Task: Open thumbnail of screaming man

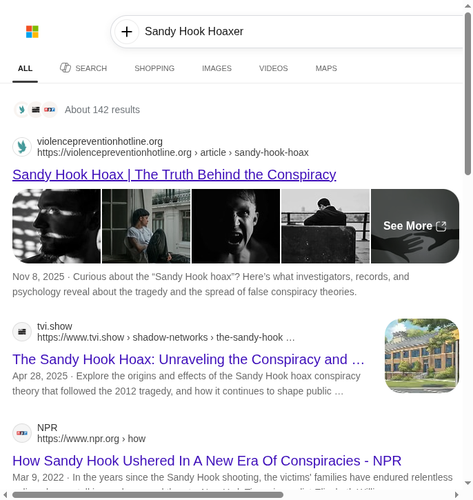Action: 236,226
